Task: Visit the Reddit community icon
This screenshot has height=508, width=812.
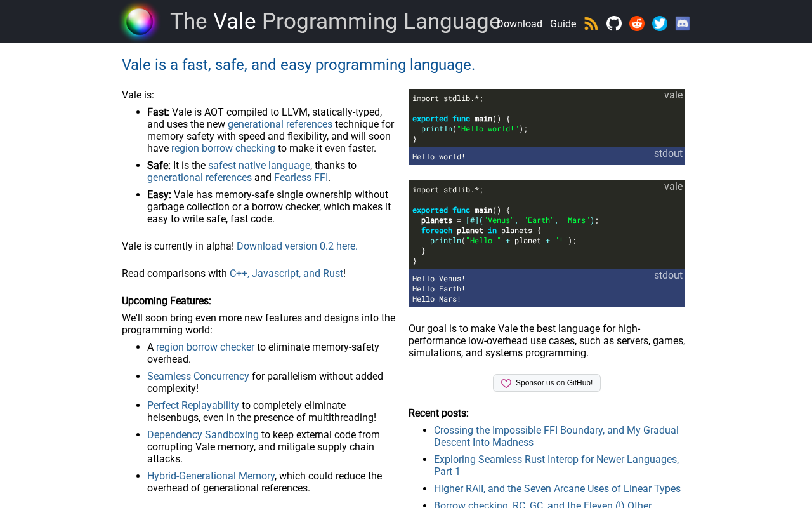Action: point(637,23)
